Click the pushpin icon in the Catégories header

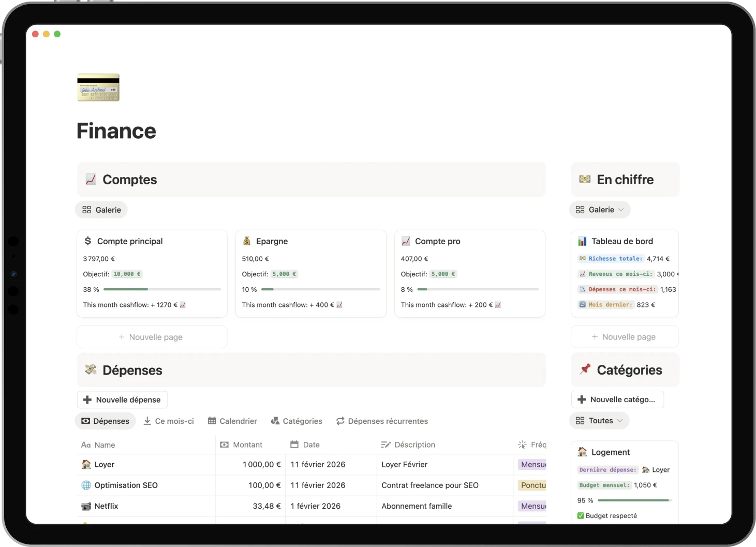pos(585,369)
